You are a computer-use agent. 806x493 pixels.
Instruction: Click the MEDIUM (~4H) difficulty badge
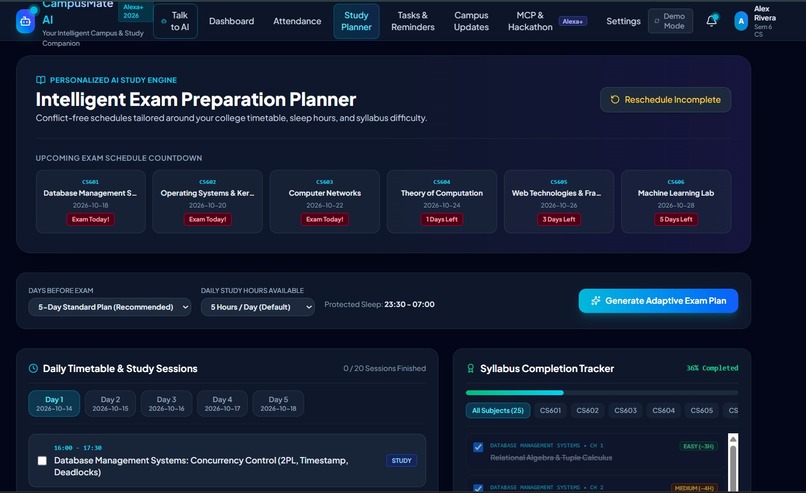694,488
